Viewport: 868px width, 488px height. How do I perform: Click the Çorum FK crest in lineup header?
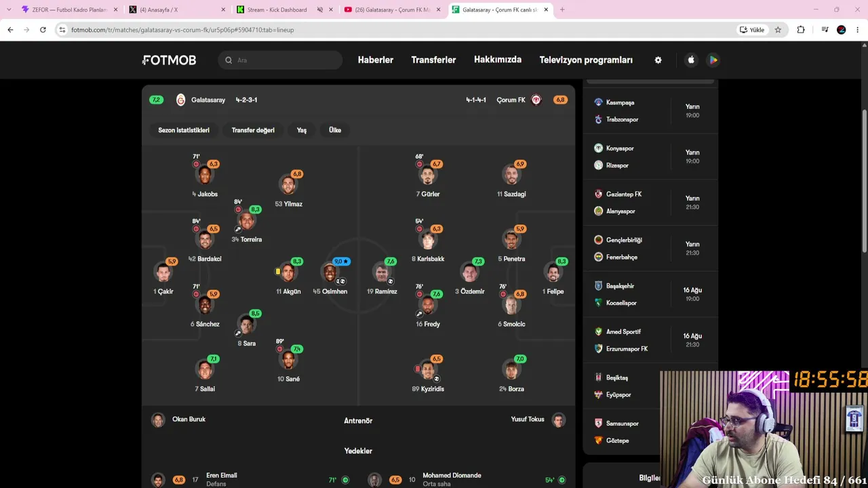tap(536, 100)
